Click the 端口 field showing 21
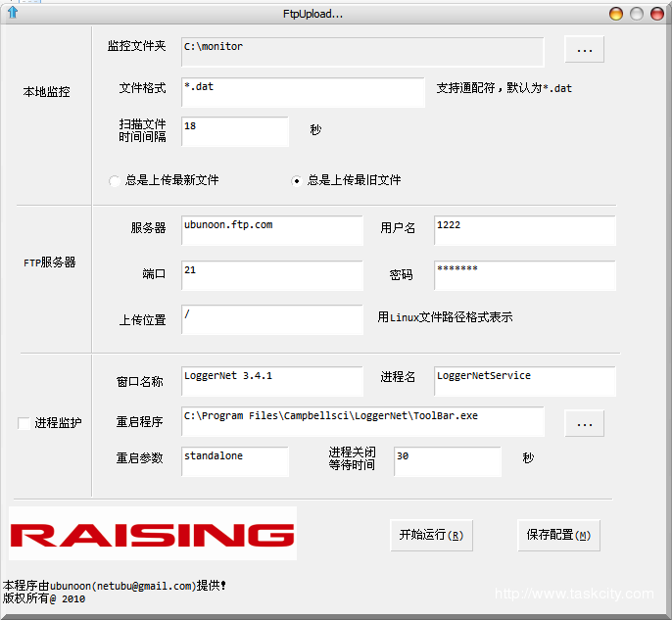This screenshot has width=672, height=620. (271, 275)
